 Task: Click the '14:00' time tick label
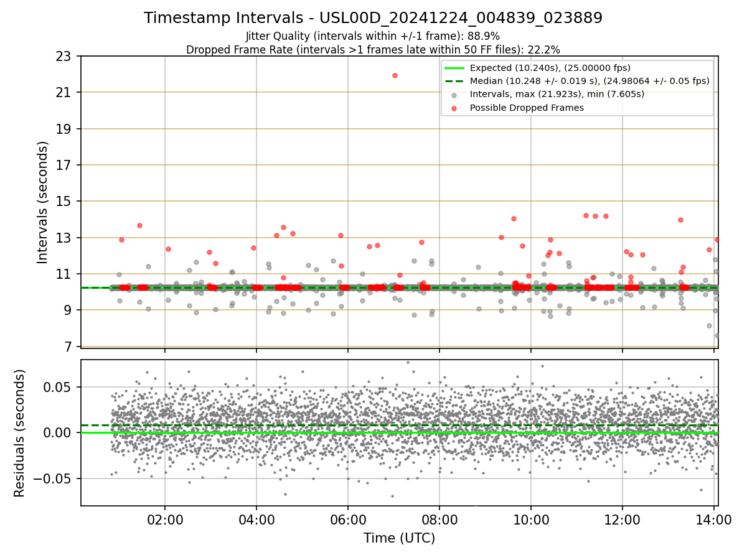(714, 520)
